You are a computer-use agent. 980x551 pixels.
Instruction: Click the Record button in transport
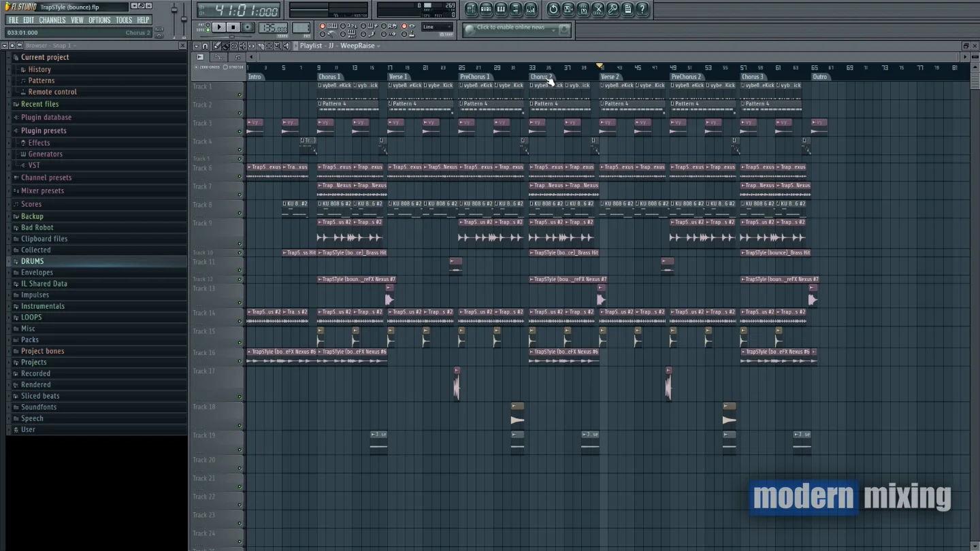(x=248, y=28)
